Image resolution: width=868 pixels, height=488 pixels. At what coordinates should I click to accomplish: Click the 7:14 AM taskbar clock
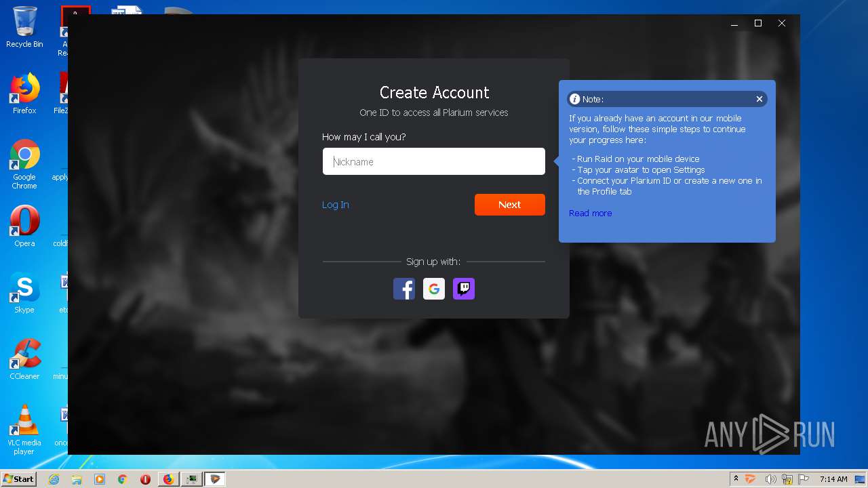[x=833, y=479]
